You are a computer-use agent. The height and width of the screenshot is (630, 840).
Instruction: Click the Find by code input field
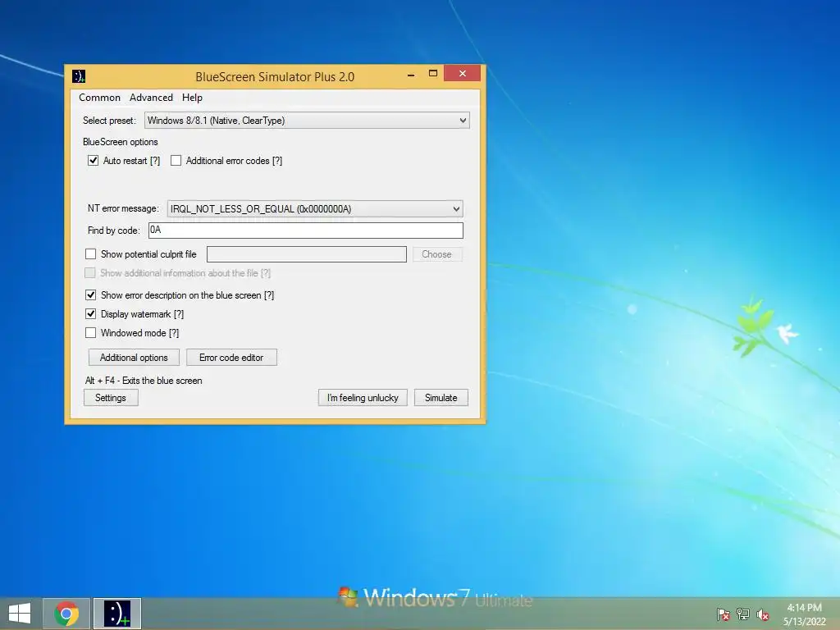point(306,231)
